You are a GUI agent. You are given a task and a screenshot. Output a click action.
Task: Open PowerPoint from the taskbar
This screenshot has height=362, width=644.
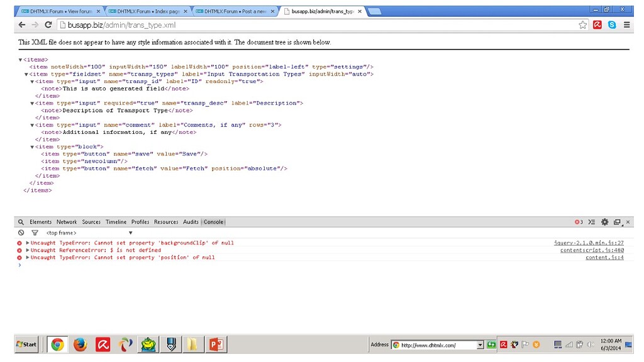216,344
